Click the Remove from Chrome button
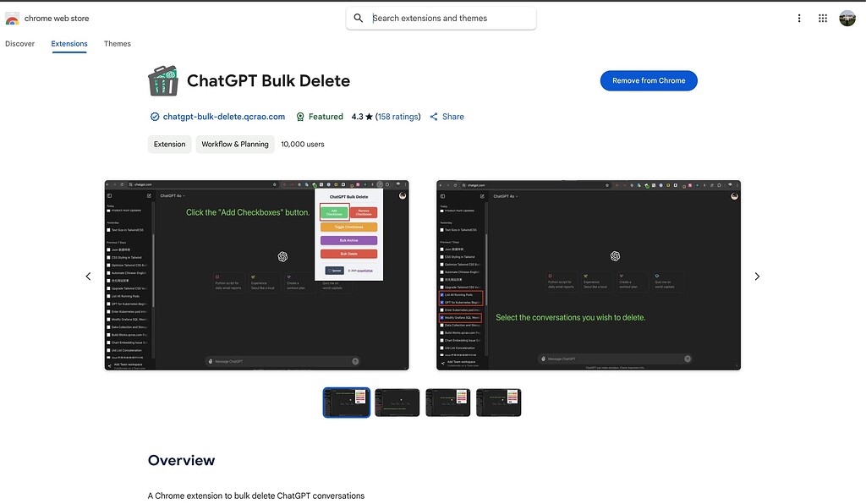Viewport: 866px width, 504px height. point(649,80)
